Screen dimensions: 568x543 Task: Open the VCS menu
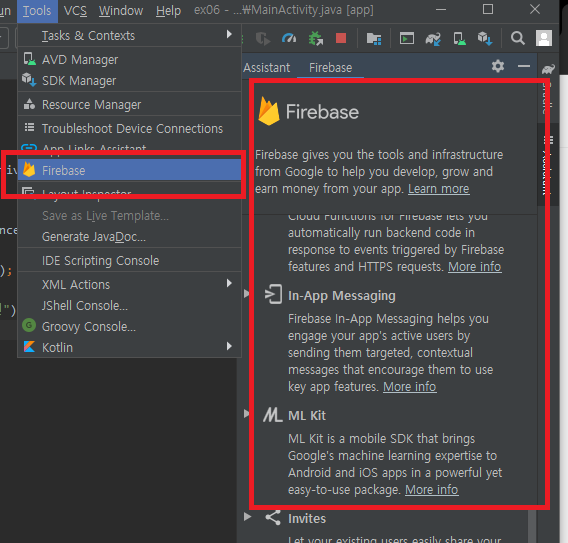(75, 11)
